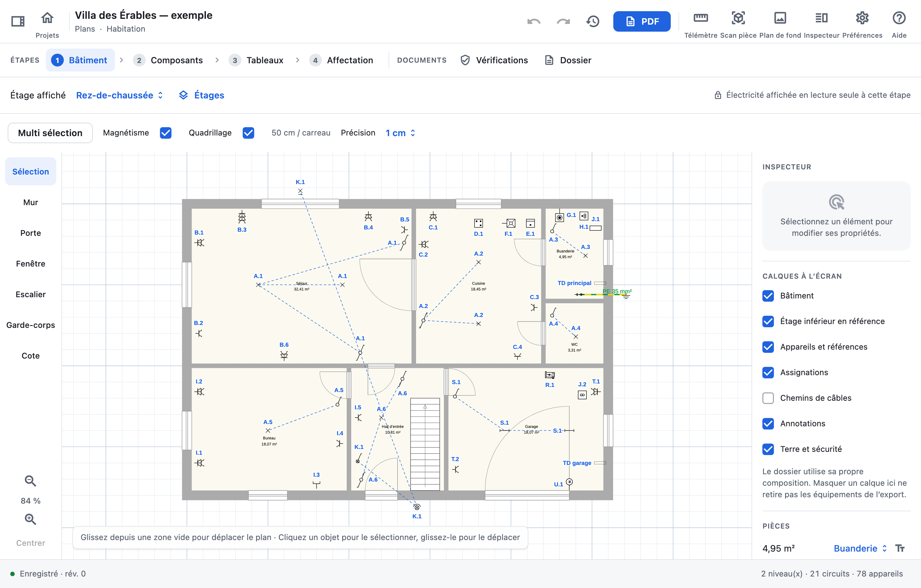This screenshot has width=921, height=588.
Task: Uncheck the Assignations layer
Action: point(768,372)
